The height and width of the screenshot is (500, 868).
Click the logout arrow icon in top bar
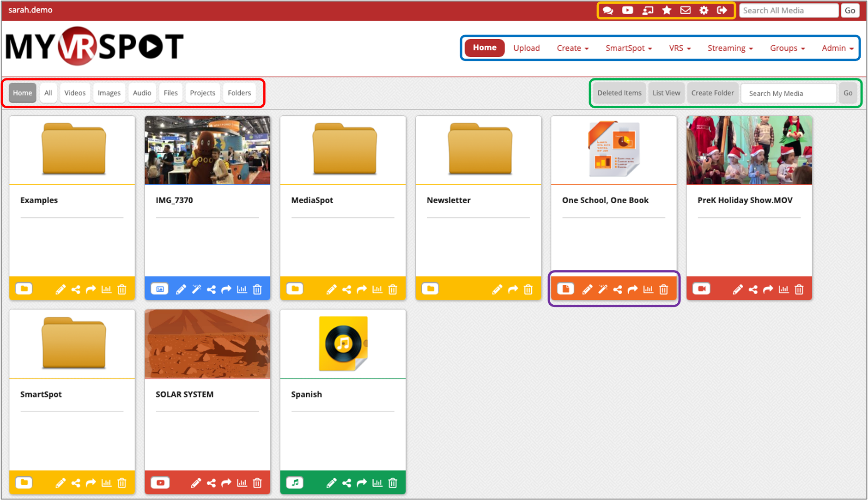[722, 10]
